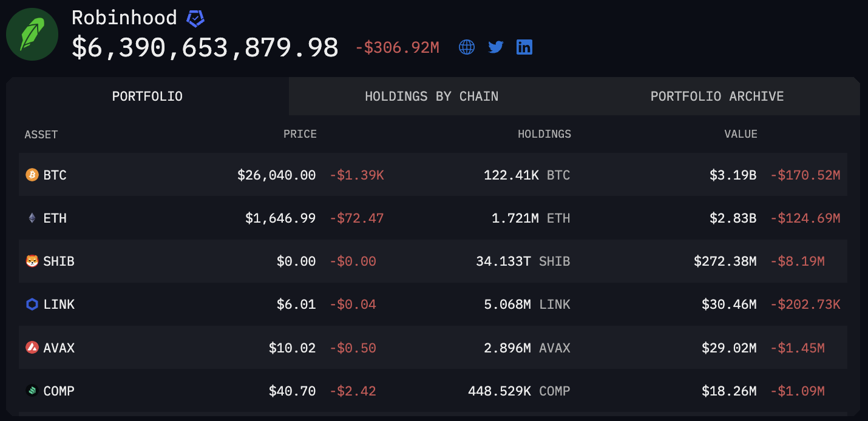Open the LinkedIn profile icon

(x=524, y=47)
